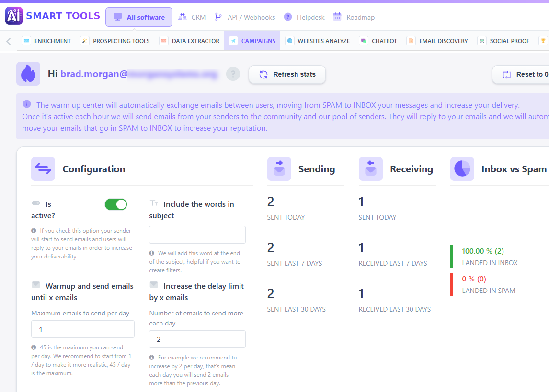Click the AI Smart Tools logo icon
The width and height of the screenshot is (549, 392).
(14, 16)
